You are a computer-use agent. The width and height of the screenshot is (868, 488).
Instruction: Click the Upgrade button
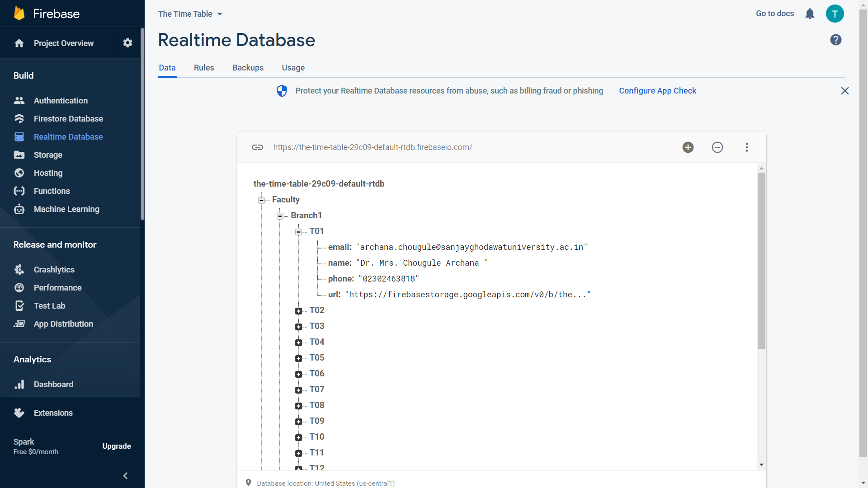click(116, 446)
